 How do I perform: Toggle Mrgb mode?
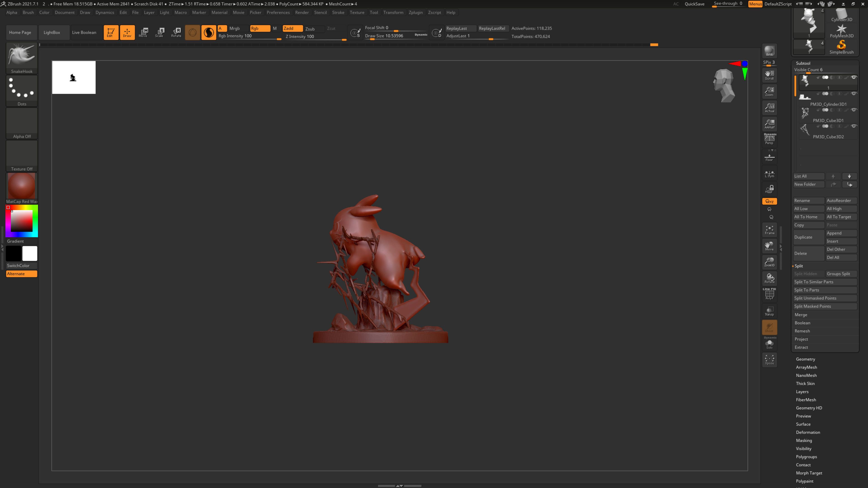(238, 28)
